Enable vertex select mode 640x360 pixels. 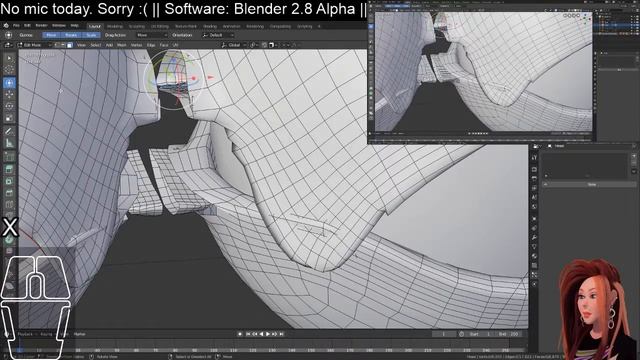(57, 45)
